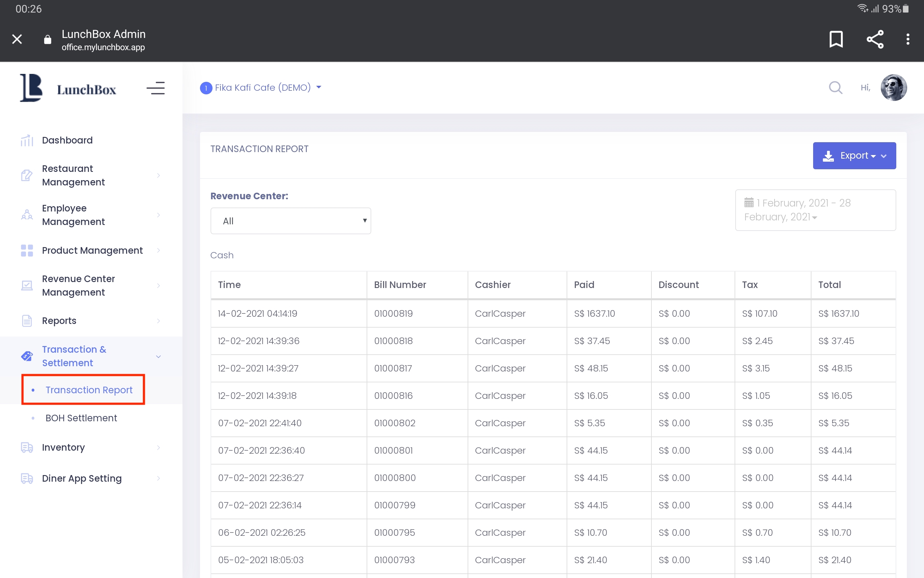The image size is (924, 578).
Task: Open the February 2021 date range picker
Action: click(815, 210)
